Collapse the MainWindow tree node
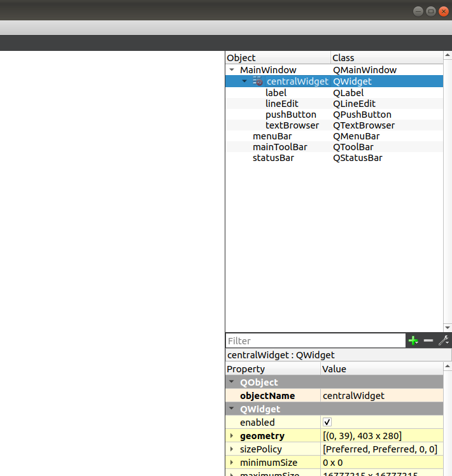The image size is (452, 476). (232, 70)
